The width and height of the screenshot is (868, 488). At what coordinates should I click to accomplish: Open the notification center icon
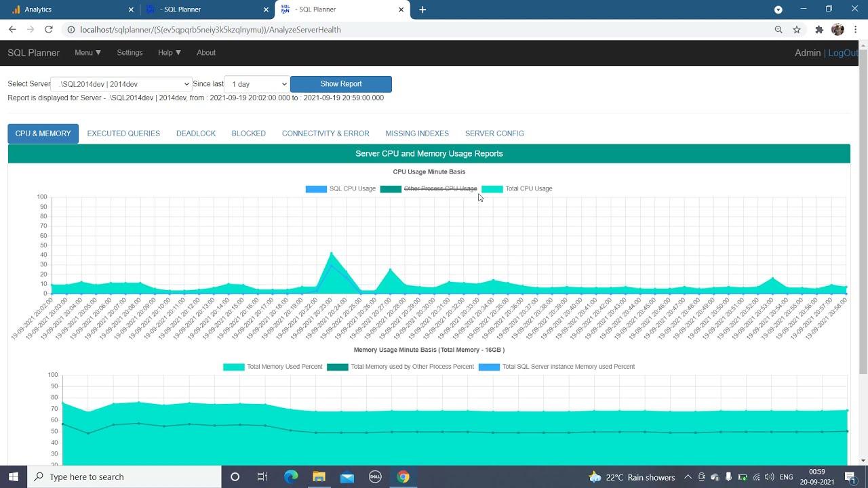point(850,477)
